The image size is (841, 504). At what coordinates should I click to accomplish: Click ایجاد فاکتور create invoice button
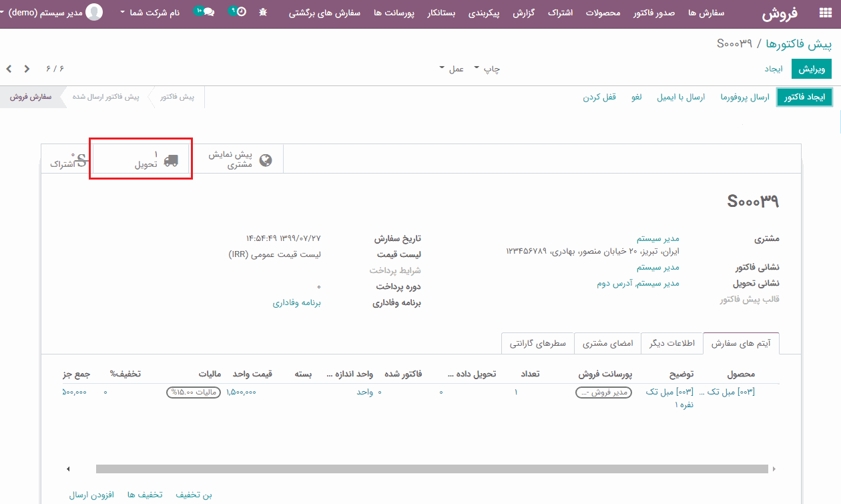[x=804, y=97]
